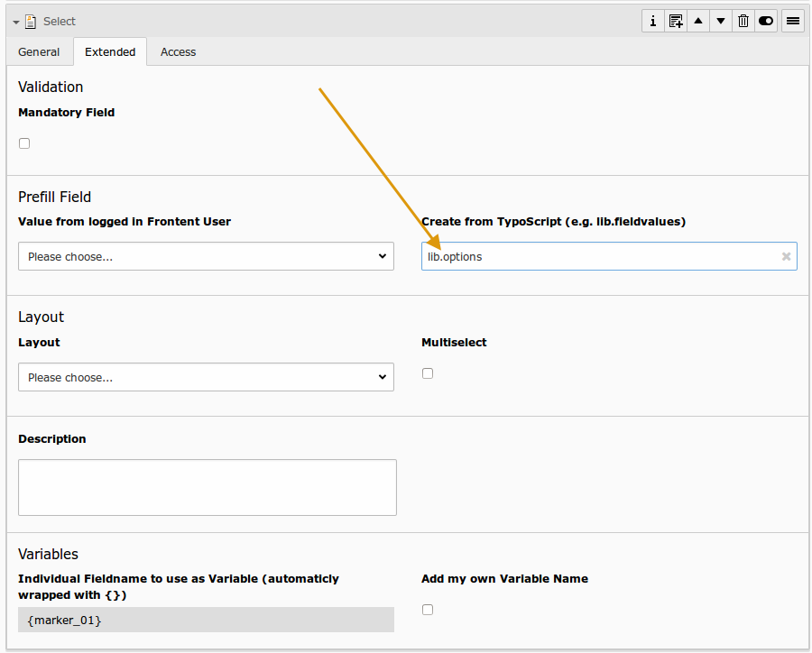This screenshot has width=812, height=653.
Task: Delete the Select record with trash icon
Action: point(743,21)
